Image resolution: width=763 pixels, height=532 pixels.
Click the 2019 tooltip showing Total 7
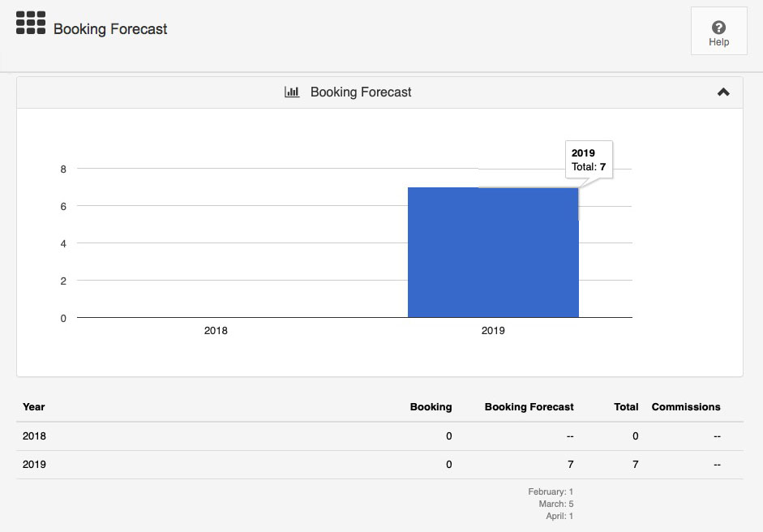pos(589,160)
